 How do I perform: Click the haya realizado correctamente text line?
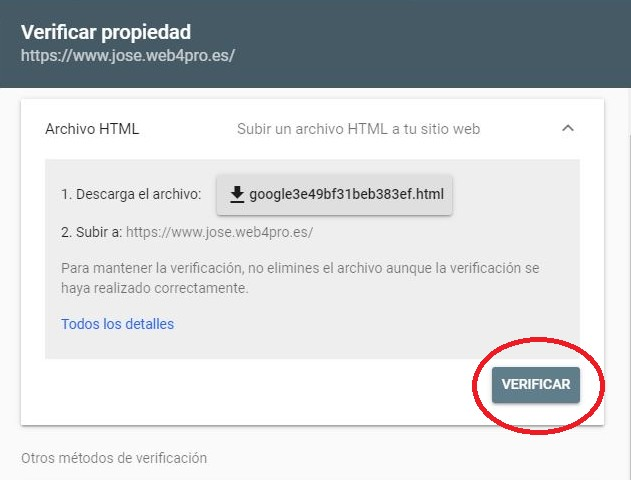(x=155, y=288)
